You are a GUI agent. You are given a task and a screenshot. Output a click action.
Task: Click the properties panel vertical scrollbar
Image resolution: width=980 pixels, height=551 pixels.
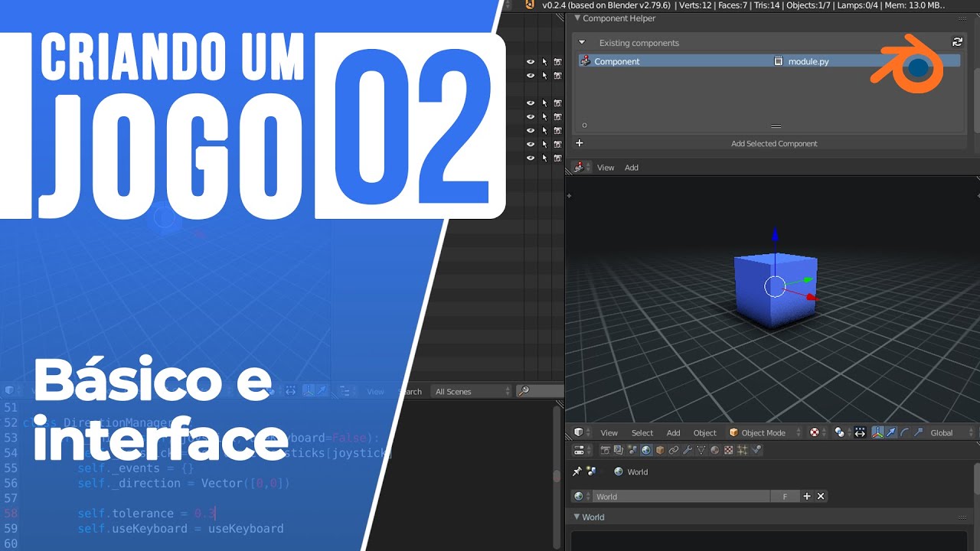pyautogui.click(x=976, y=479)
